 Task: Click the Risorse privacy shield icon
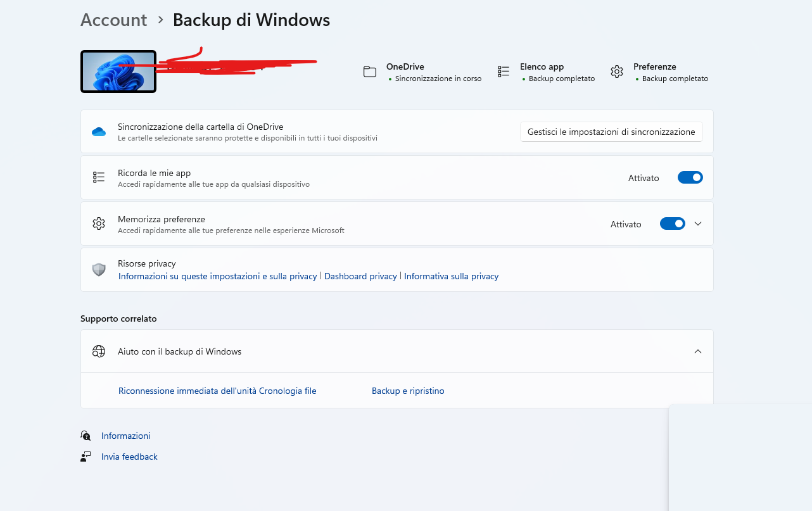[99, 270]
